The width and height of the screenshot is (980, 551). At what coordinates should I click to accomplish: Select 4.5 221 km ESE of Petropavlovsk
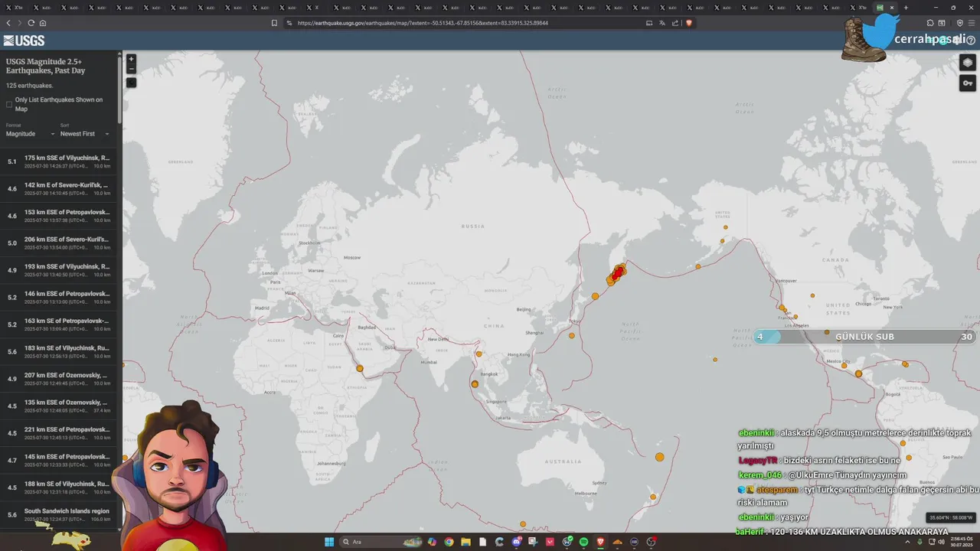pyautogui.click(x=59, y=433)
